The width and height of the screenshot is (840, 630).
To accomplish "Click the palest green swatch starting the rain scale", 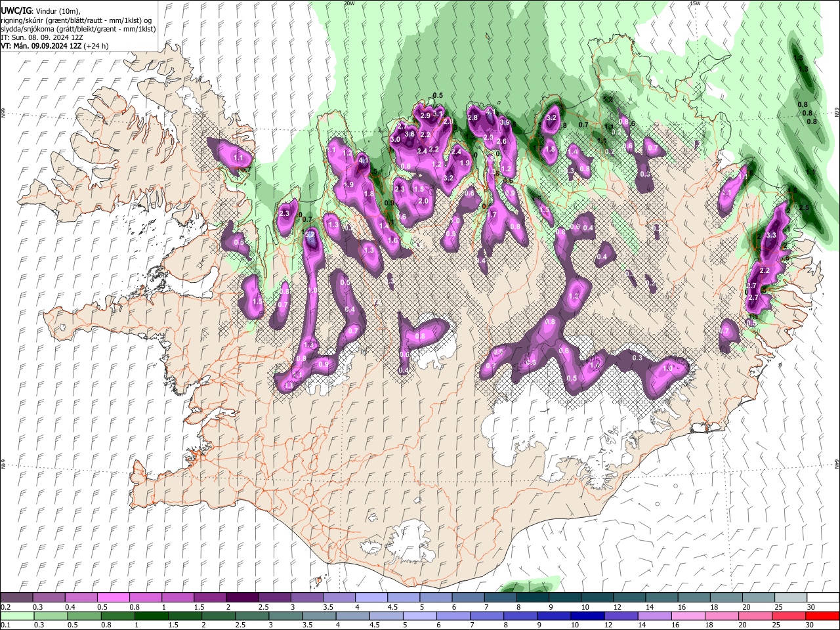I will pos(16,616).
